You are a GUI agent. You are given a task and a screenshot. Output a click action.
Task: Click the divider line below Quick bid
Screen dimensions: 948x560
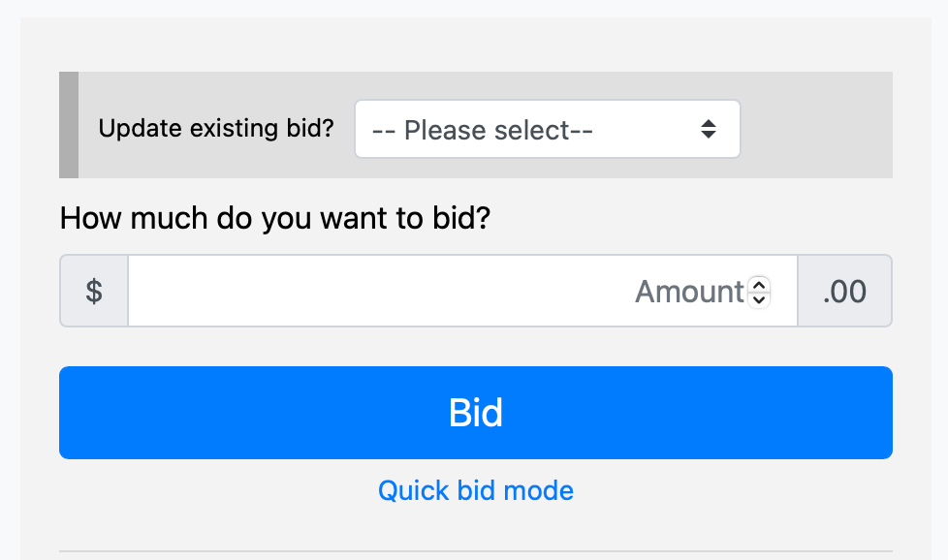tap(475, 551)
